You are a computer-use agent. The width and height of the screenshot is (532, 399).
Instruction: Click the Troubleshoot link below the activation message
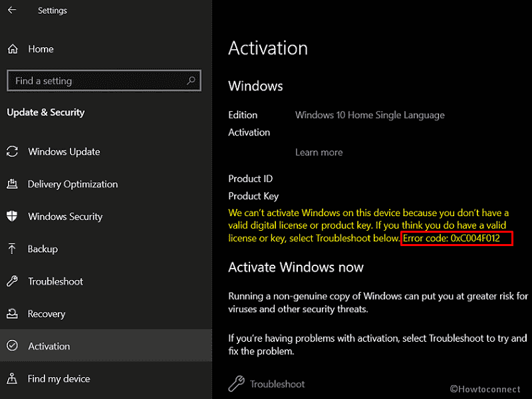tap(277, 384)
